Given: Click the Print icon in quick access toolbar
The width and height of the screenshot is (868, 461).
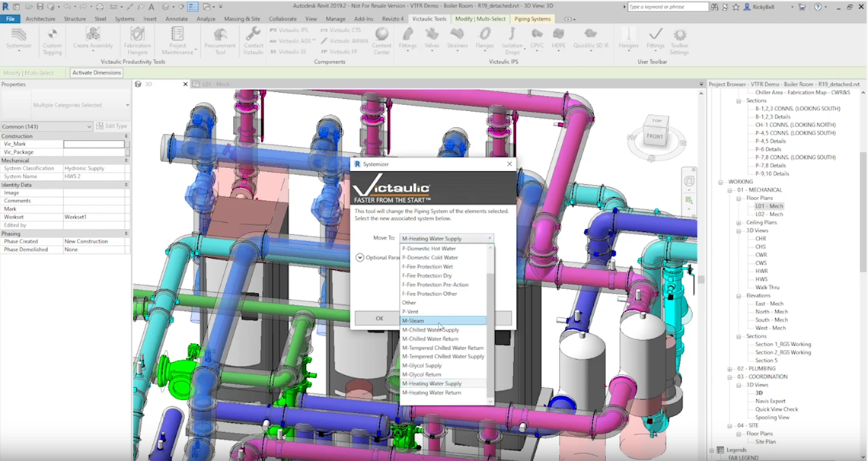Looking at the screenshot, I should (x=100, y=7).
